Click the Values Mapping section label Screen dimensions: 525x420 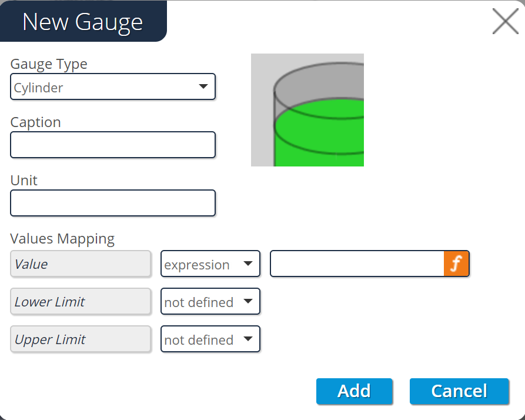(x=62, y=238)
